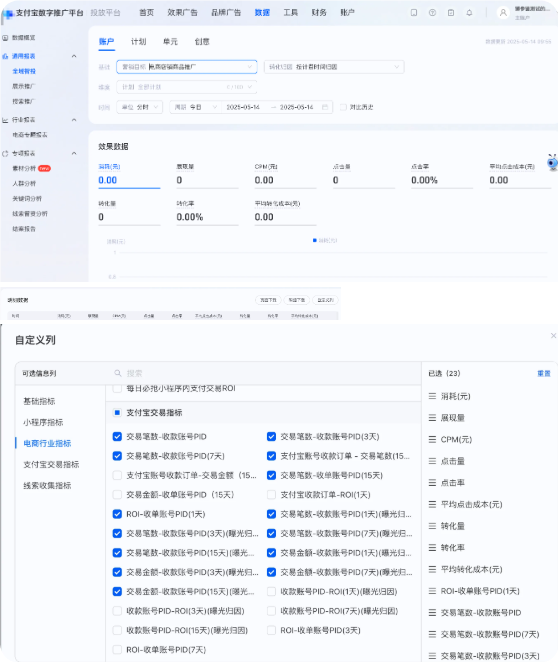558x662 pixels.
Task: Open the 转化归因 dropdown
Action: point(334,67)
